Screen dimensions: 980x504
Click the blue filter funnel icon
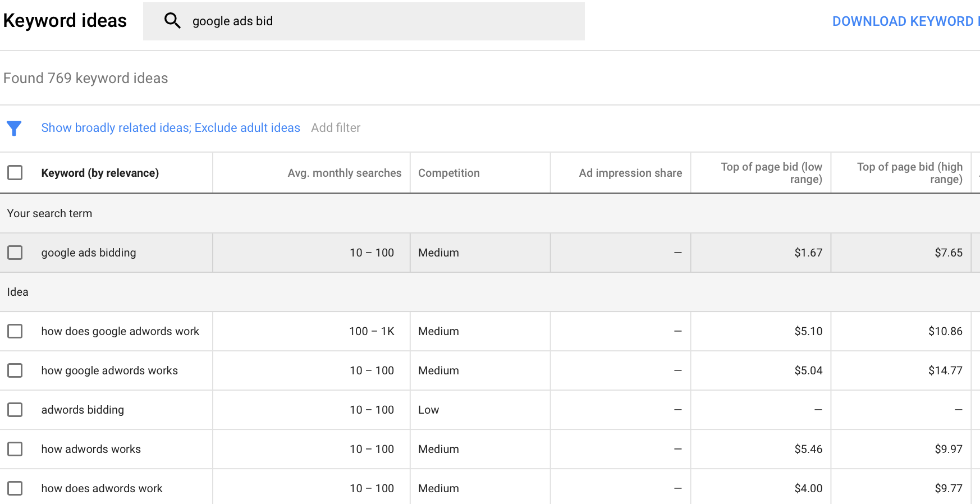pos(14,129)
